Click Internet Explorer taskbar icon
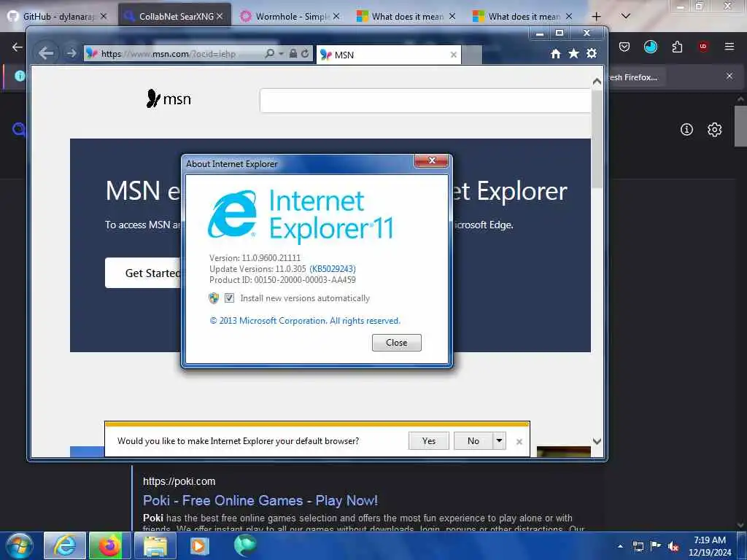The height and width of the screenshot is (560, 747). [x=65, y=545]
